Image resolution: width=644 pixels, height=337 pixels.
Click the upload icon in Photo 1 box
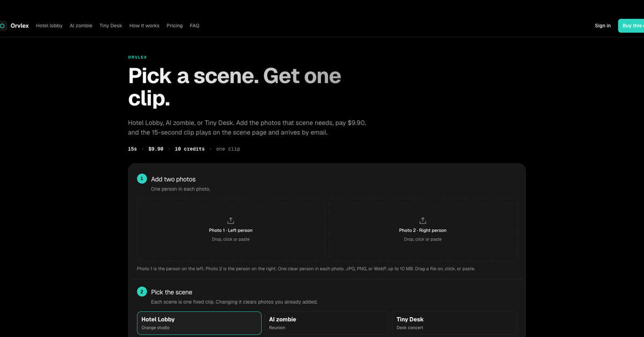point(231,221)
